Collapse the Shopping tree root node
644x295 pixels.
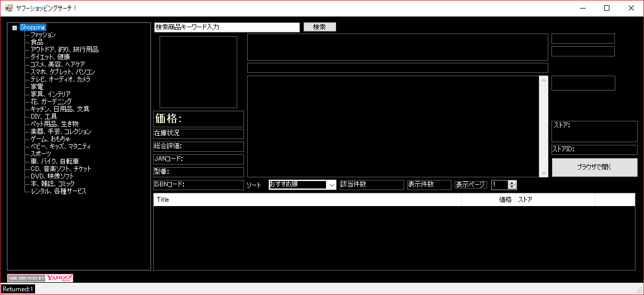click(x=14, y=28)
